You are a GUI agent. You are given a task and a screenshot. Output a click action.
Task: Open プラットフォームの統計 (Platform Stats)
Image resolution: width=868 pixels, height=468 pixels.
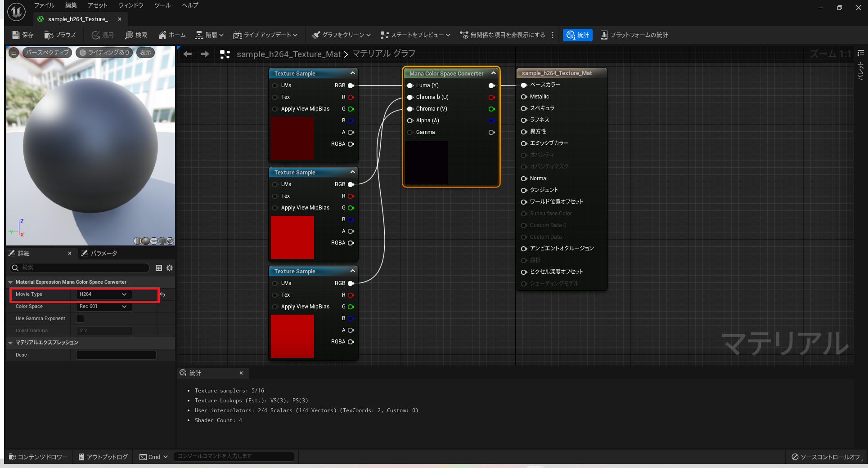(x=634, y=35)
